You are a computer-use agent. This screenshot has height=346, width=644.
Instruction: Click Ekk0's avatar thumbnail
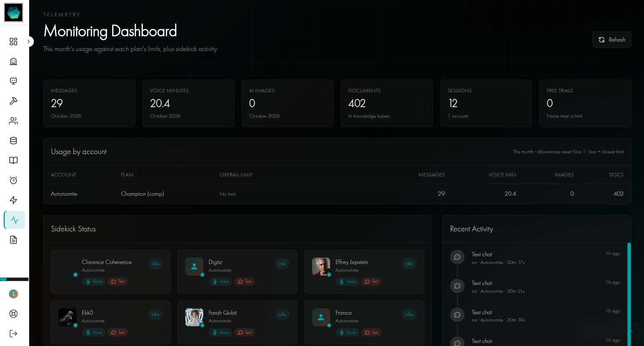point(67,317)
